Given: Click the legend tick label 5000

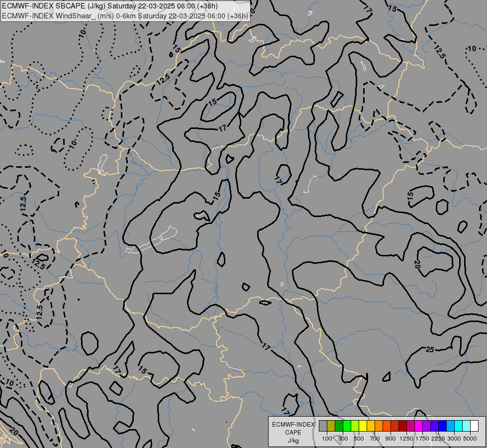Looking at the screenshot, I should click(x=470, y=439).
